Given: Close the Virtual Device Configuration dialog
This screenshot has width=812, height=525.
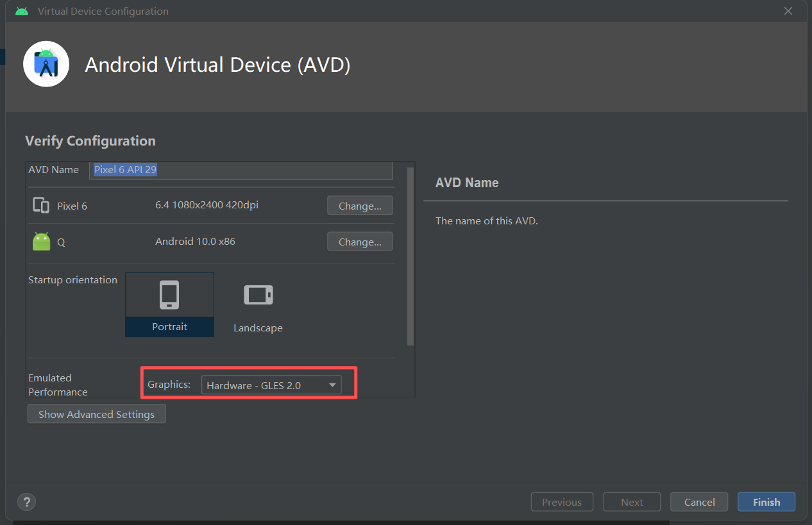Looking at the screenshot, I should pyautogui.click(x=788, y=11).
